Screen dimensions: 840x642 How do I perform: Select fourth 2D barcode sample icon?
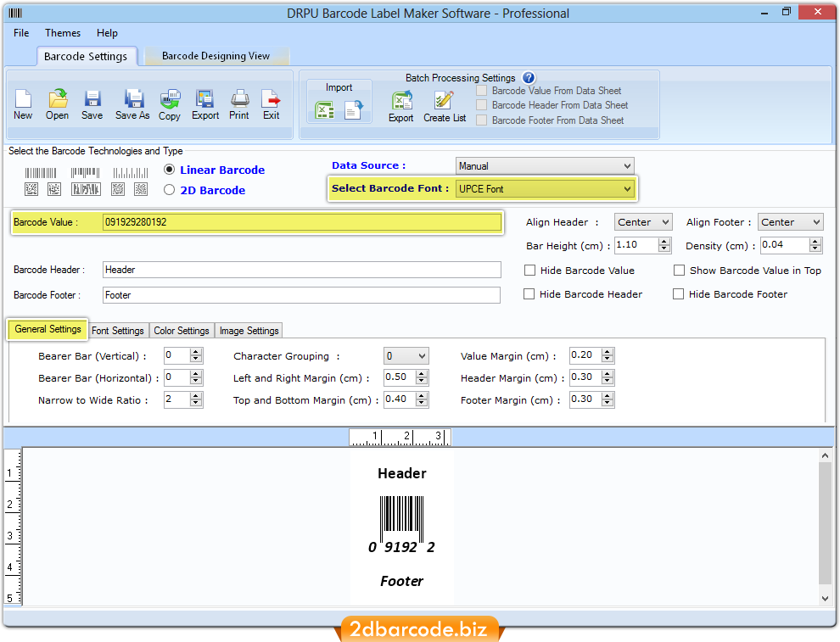118,189
